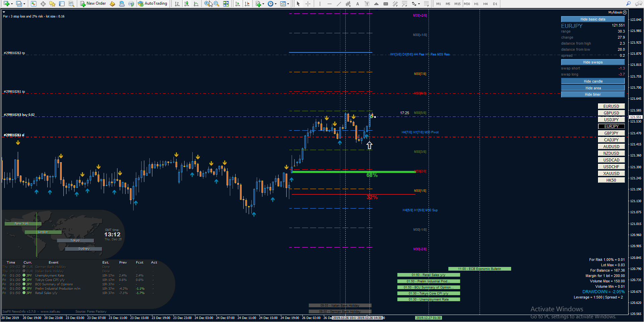Image resolution: width=644 pixels, height=322 pixels.
Task: Select Tokyo Core CPI y/y news row
Action: tap(78, 280)
